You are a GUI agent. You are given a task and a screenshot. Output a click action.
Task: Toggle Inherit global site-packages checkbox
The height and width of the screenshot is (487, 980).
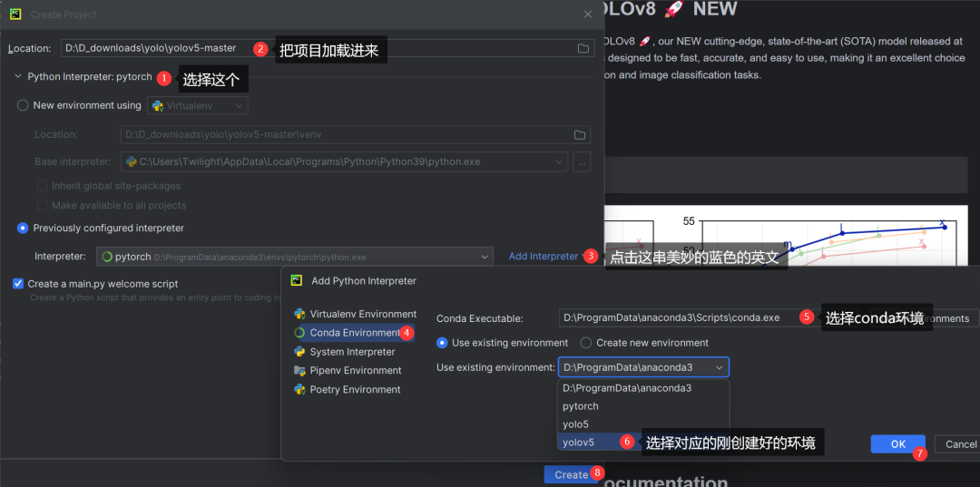[43, 185]
